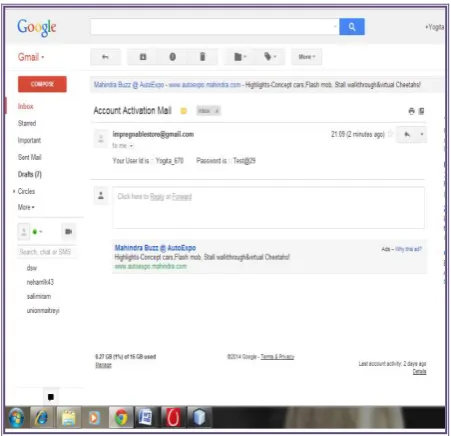Click the Details link for account activity

point(419,372)
